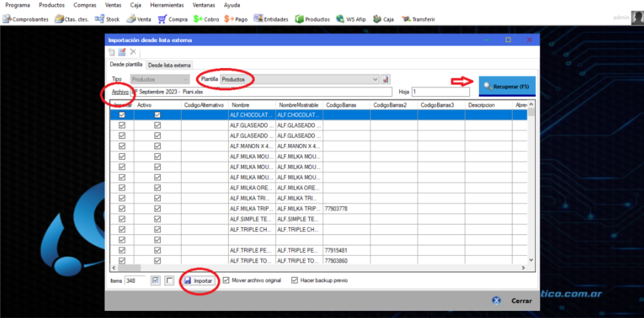The height and width of the screenshot is (318, 644).
Task: Click the grid's vertical scrollbar down arrow
Action: (x=531, y=260)
